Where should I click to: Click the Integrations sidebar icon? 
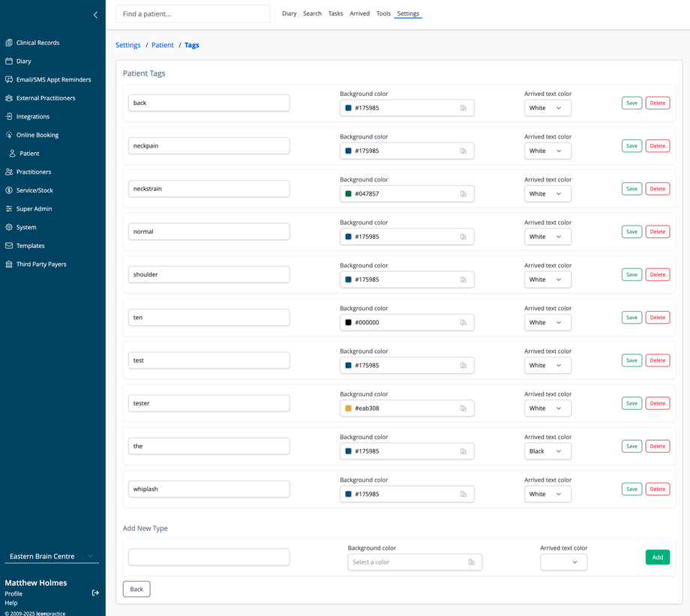click(9, 117)
